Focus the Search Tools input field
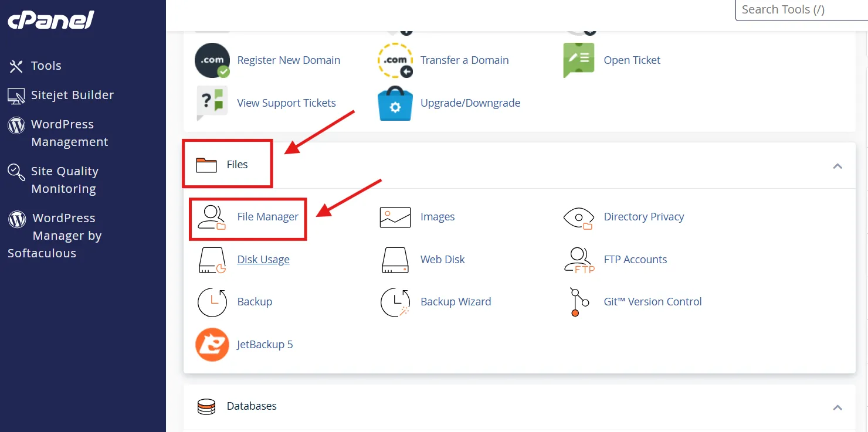 [801, 10]
